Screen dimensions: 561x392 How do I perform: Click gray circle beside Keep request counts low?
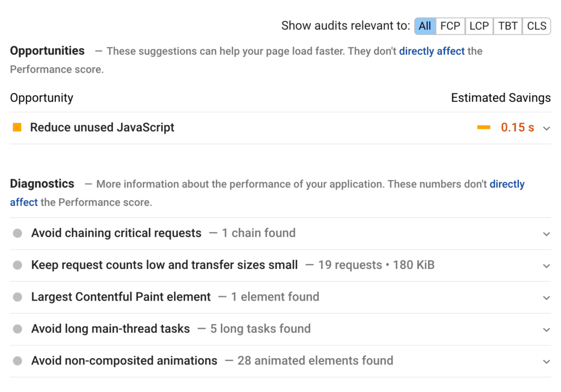coord(18,265)
